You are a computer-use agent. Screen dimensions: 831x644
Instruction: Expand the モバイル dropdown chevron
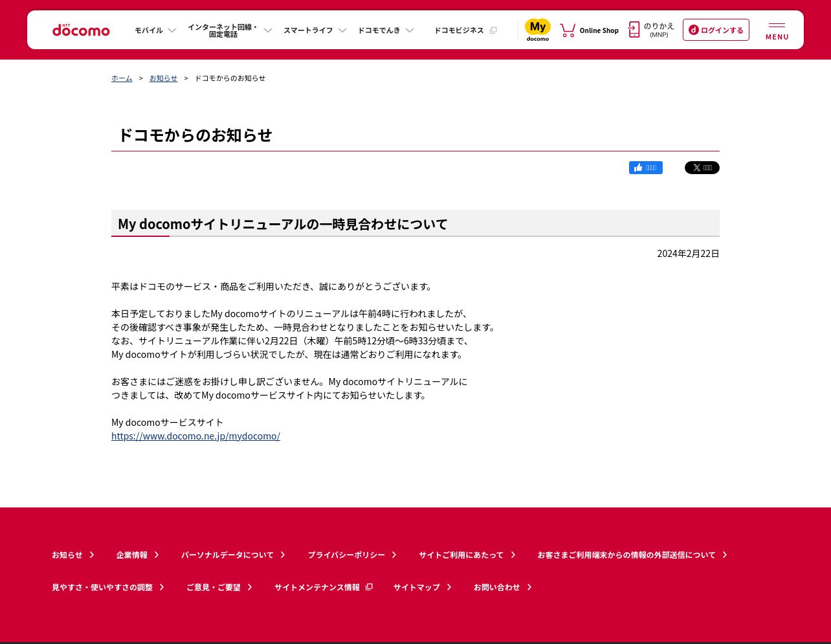click(x=172, y=30)
